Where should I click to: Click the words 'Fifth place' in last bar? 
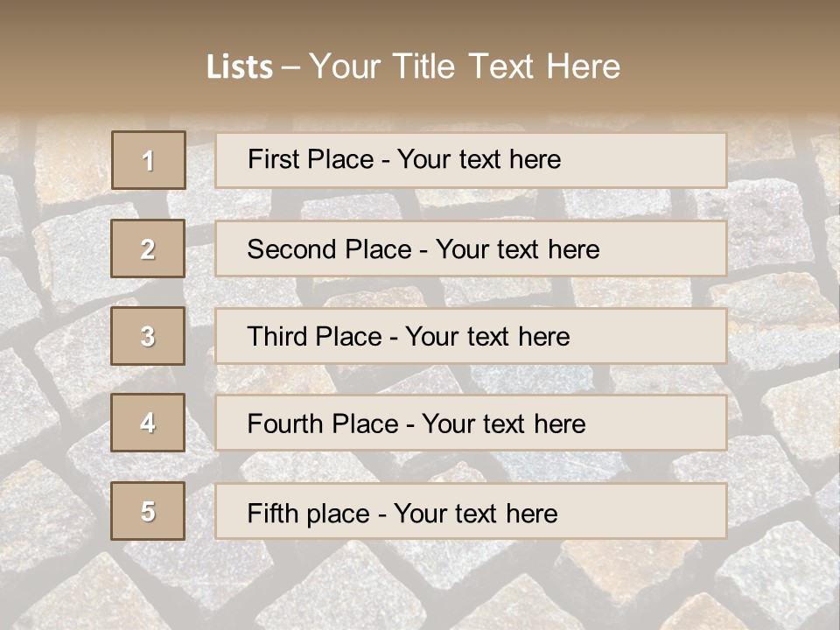pos(309,514)
